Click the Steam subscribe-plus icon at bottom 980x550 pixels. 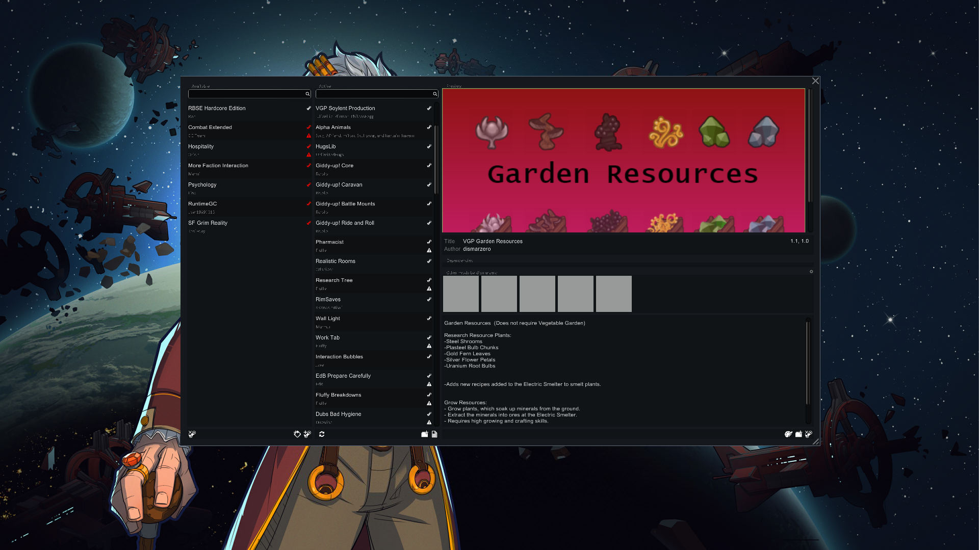point(307,434)
